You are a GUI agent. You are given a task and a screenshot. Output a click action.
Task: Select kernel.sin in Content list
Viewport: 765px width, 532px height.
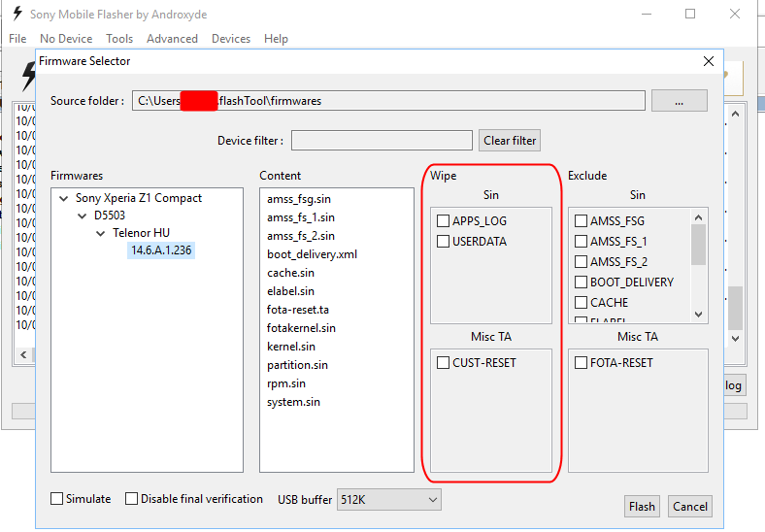pyautogui.click(x=291, y=347)
